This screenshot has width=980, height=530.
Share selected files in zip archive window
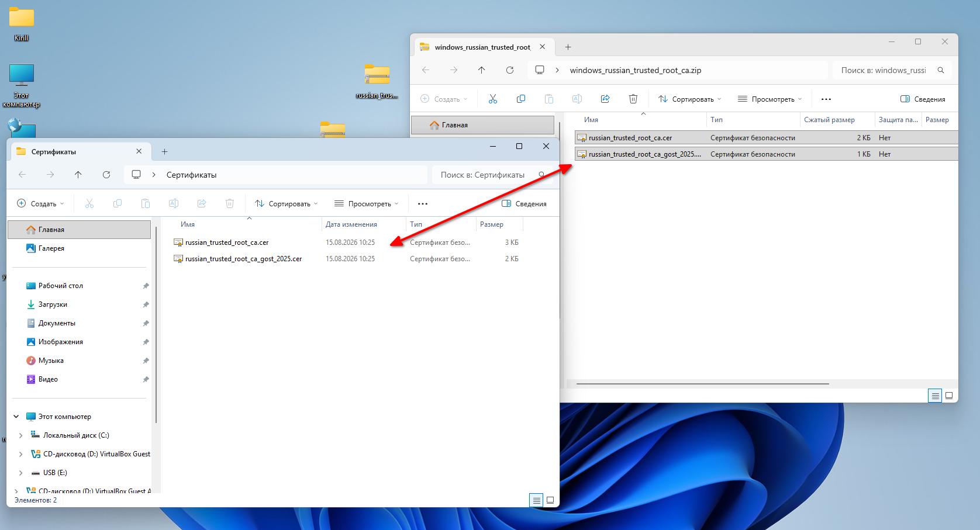tap(605, 99)
